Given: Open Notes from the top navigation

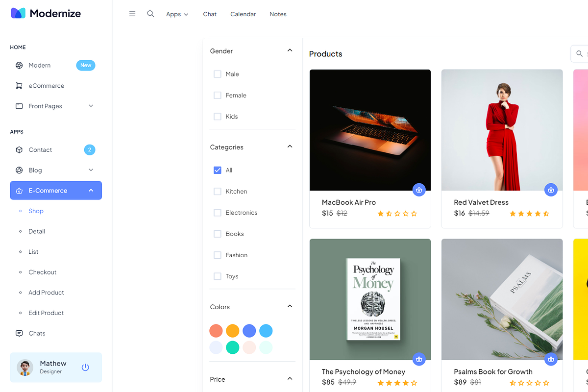Looking at the screenshot, I should [x=278, y=14].
